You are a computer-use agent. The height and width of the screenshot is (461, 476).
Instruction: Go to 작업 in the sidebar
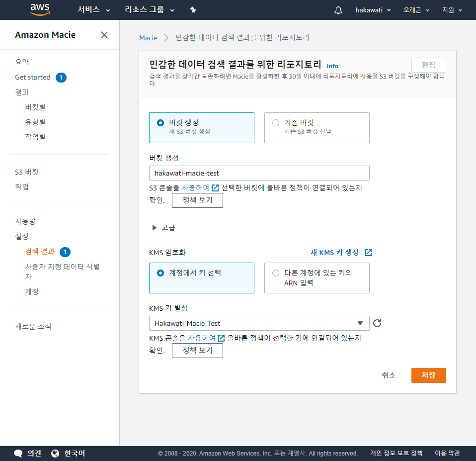(22, 186)
